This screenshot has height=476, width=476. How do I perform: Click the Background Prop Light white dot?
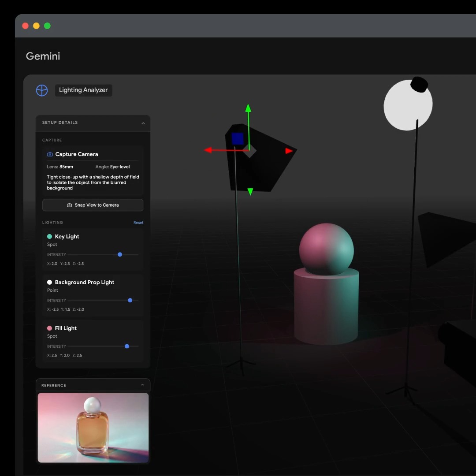[x=49, y=283]
